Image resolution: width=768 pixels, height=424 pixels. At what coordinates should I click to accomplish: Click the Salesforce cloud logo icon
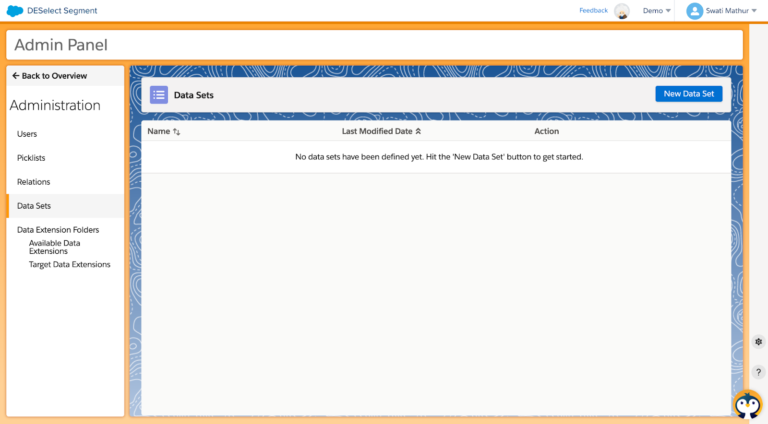point(15,11)
